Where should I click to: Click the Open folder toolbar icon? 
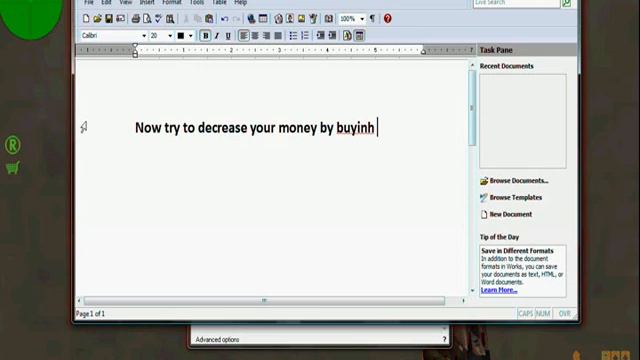[x=97, y=18]
